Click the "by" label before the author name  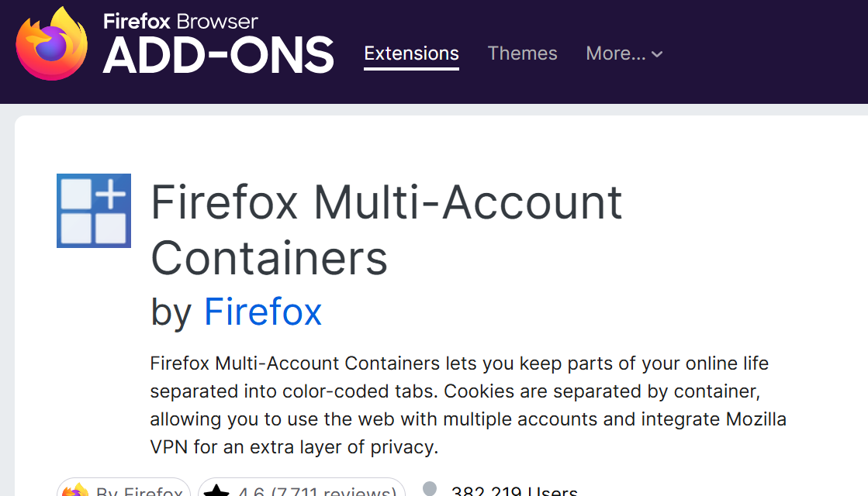click(x=171, y=312)
